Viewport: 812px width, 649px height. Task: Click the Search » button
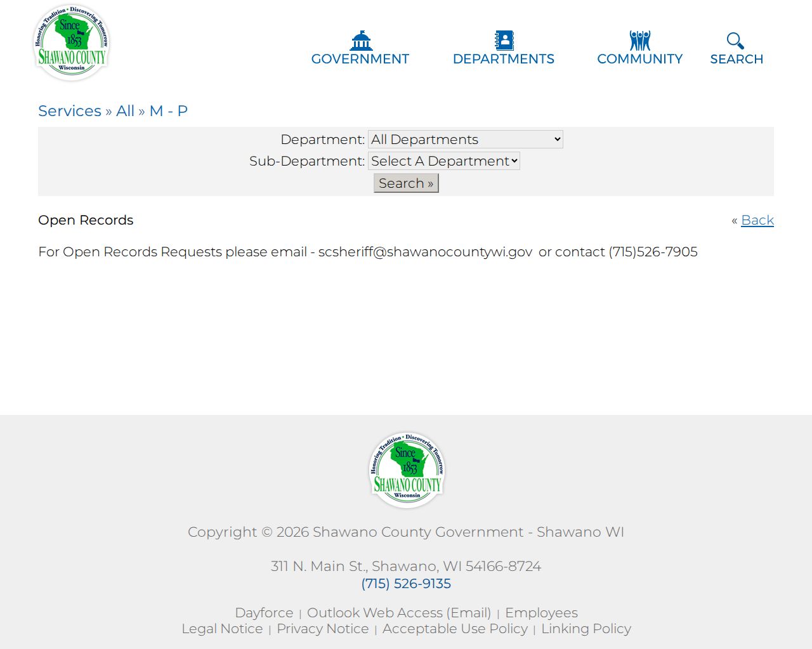(x=406, y=183)
